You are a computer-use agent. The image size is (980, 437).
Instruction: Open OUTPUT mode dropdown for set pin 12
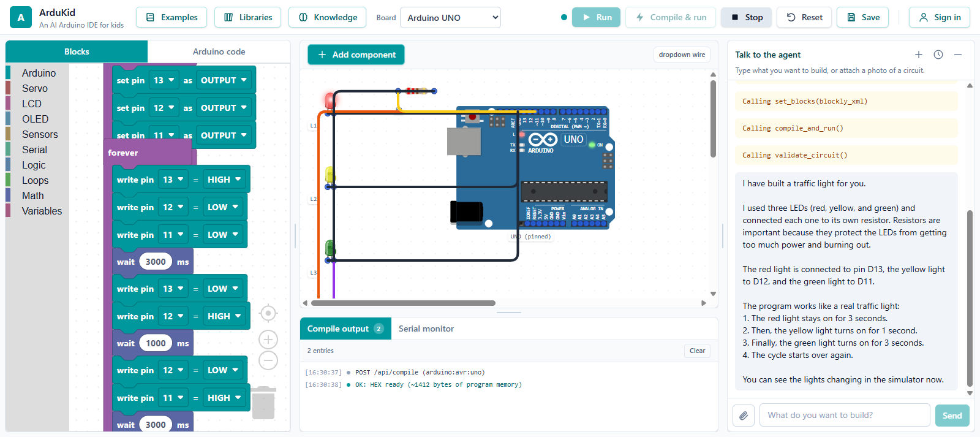(x=224, y=108)
